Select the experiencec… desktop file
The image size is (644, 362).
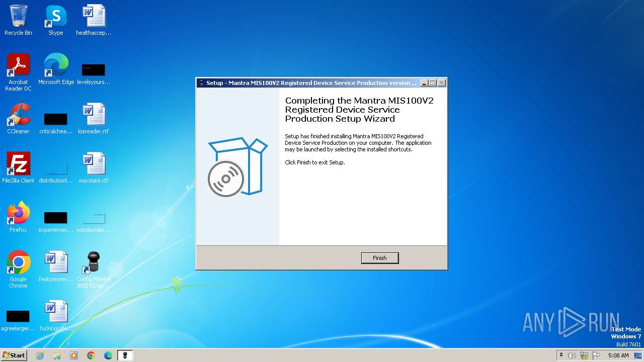click(56, 221)
